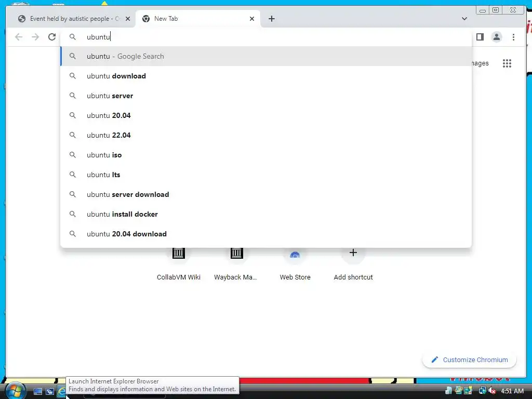Select the ubuntu 20.04 suggestion
The height and width of the screenshot is (399, 532).
[266, 115]
